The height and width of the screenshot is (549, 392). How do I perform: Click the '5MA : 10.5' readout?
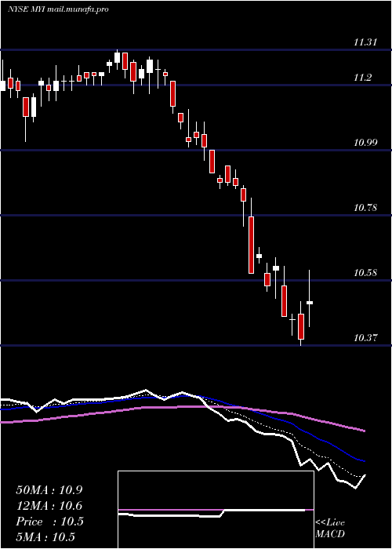click(x=45, y=537)
